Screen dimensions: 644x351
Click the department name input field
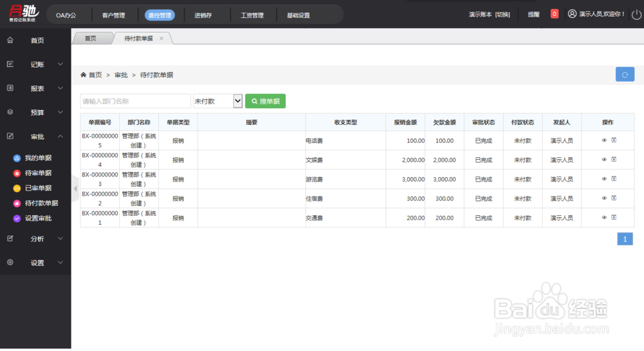135,101
